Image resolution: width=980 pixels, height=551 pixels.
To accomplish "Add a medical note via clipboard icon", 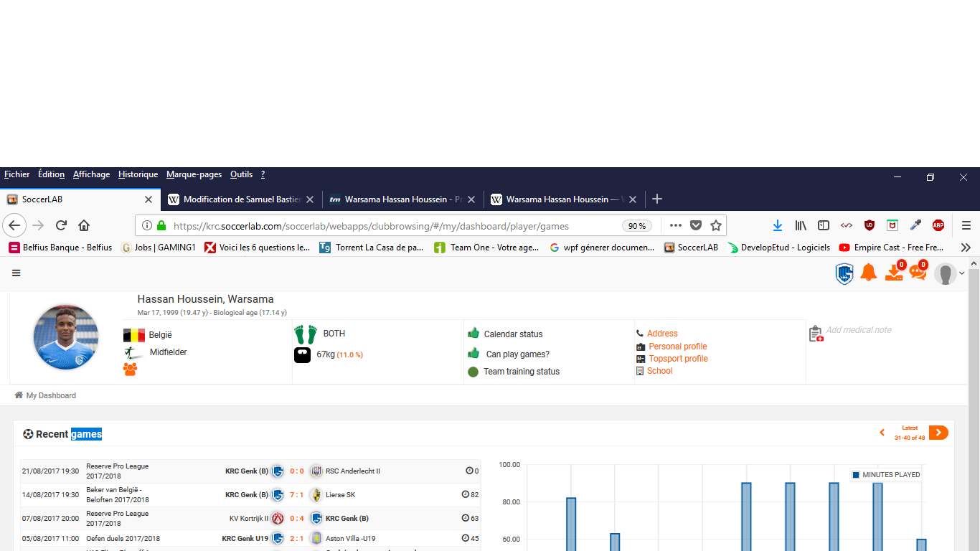I will [x=816, y=334].
